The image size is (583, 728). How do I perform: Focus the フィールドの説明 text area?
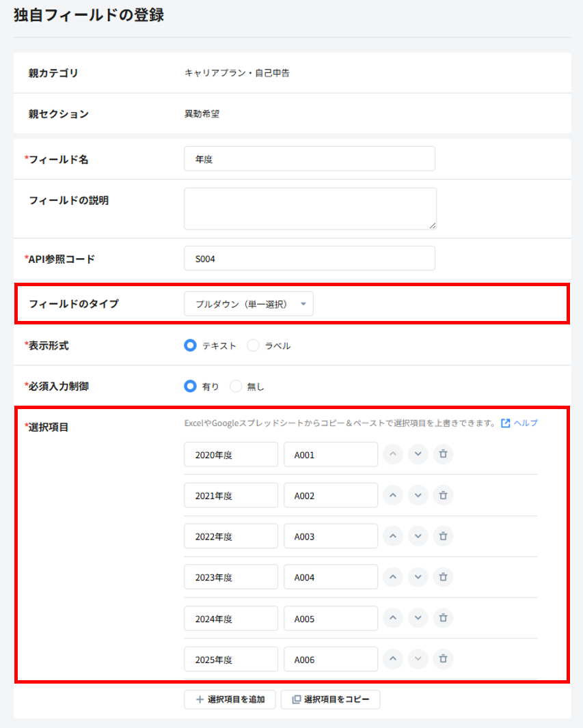pyautogui.click(x=310, y=208)
